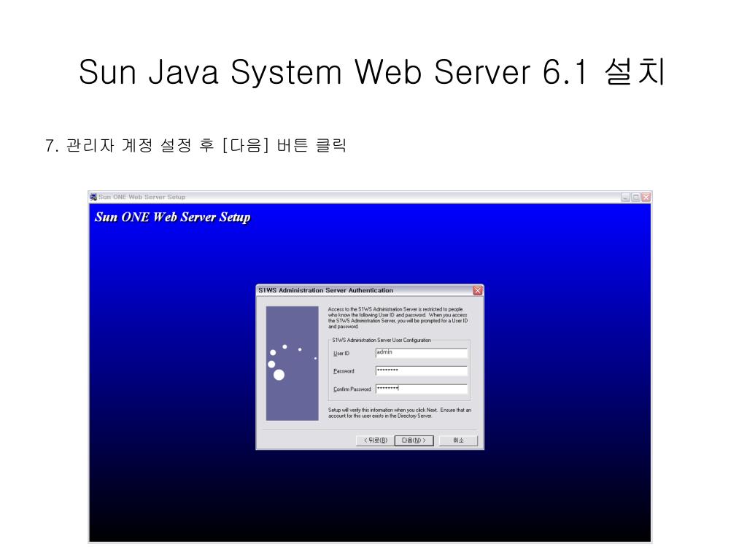Viewport: 747px width, 560px height.
Task: Focus the Confirm Password field
Action: [421, 389]
